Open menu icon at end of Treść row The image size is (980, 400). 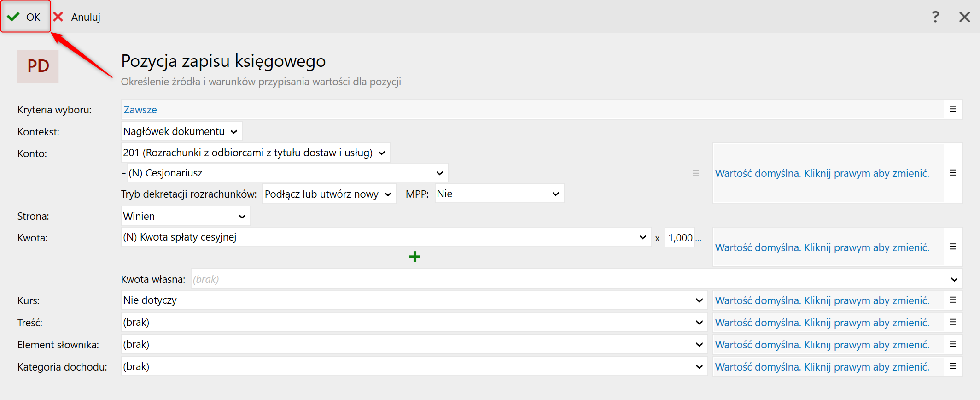coord(953,322)
